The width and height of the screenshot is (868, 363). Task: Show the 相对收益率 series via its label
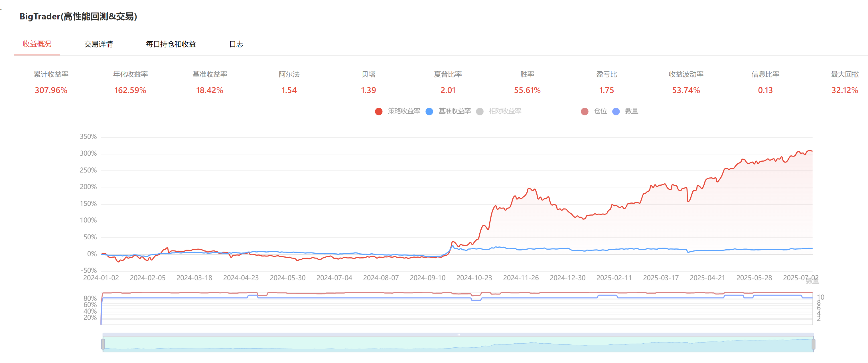coord(505,111)
